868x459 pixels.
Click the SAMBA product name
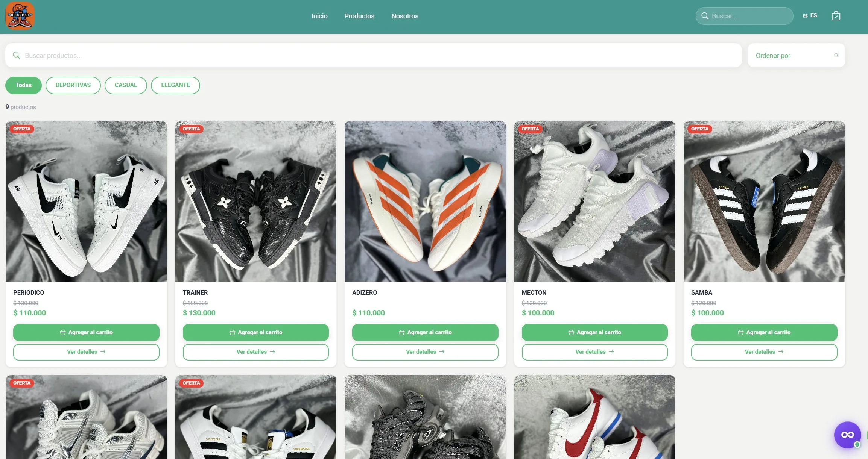pos(702,292)
